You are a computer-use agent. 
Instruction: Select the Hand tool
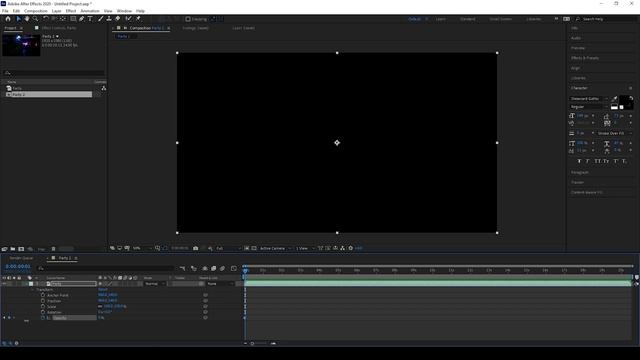coord(27,19)
